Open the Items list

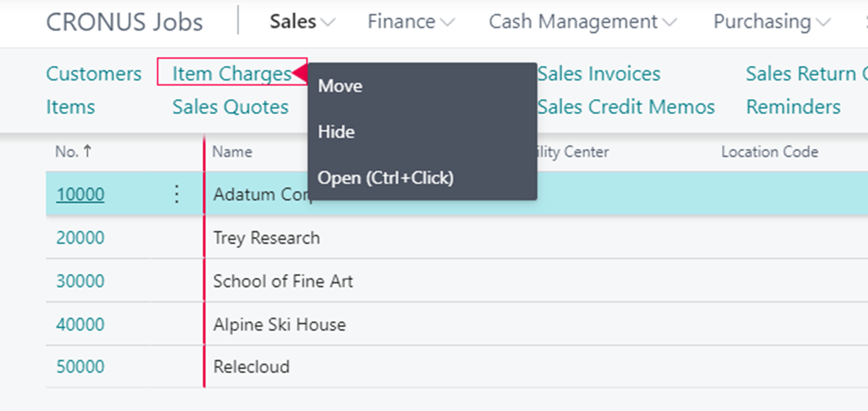click(70, 107)
